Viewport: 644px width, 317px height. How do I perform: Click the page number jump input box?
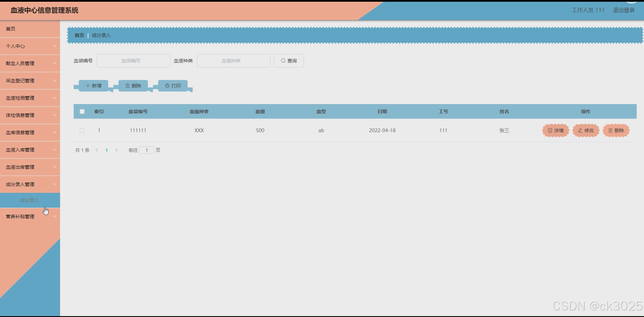coord(147,150)
